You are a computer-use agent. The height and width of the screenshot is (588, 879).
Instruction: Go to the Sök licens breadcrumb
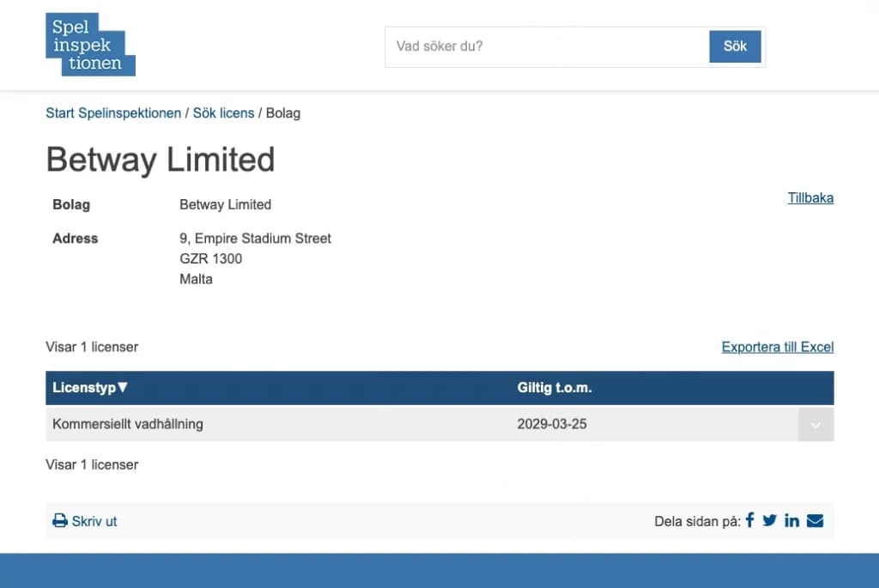point(223,113)
